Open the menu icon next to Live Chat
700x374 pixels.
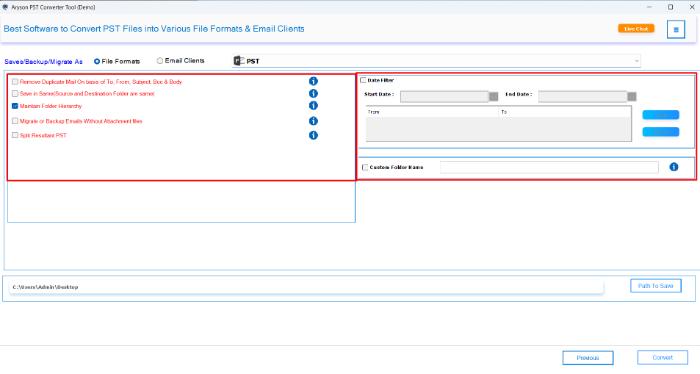[x=676, y=29]
